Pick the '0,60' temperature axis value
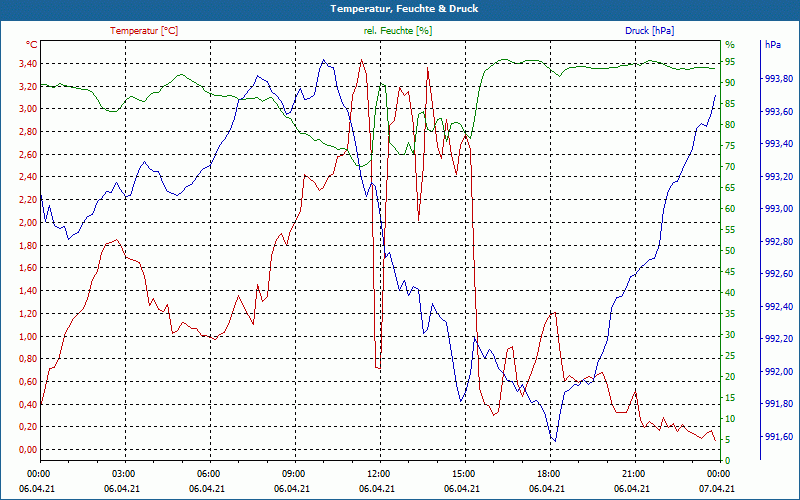 (28, 381)
